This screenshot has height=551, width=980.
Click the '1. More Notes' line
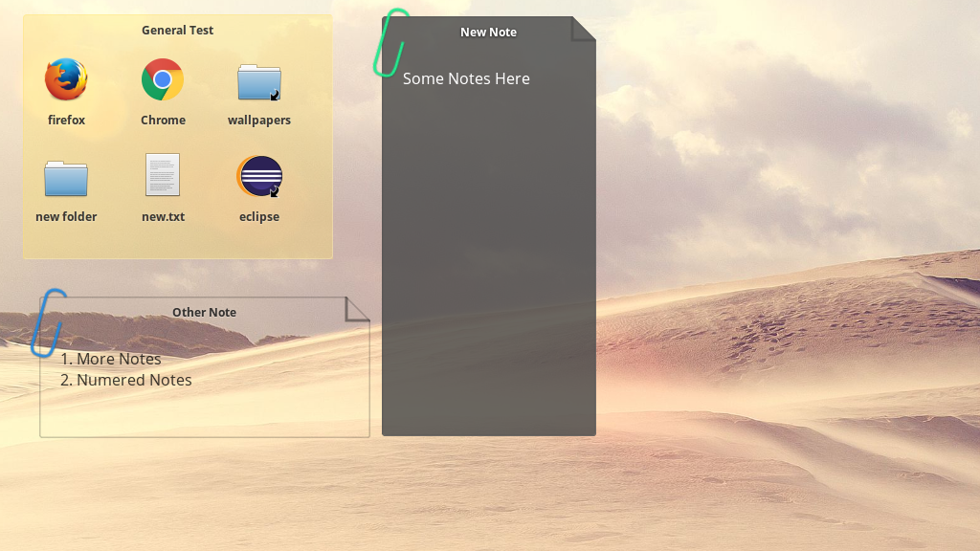pyautogui.click(x=111, y=359)
